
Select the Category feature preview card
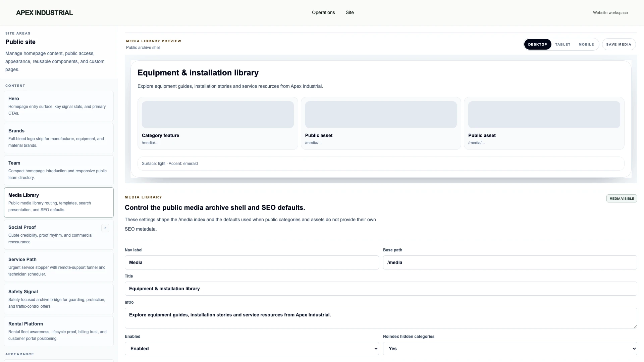click(218, 123)
